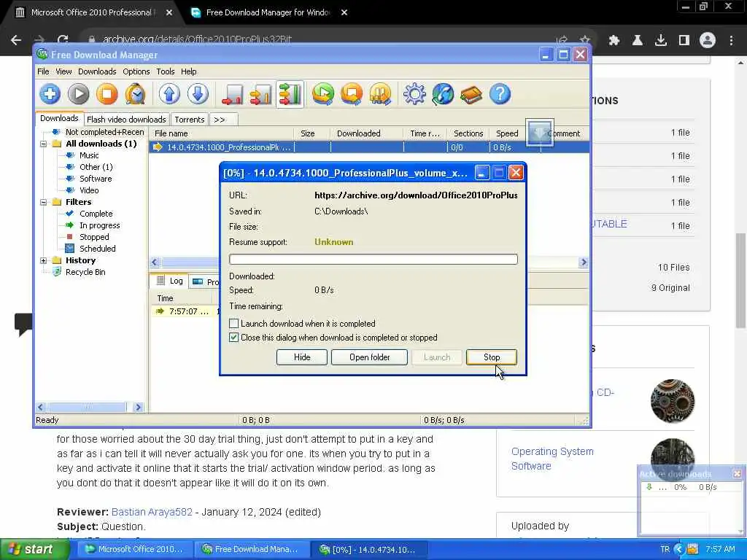The height and width of the screenshot is (560, 747).
Task: Open the Bastian Araya582 reviewer link
Action: click(152, 512)
